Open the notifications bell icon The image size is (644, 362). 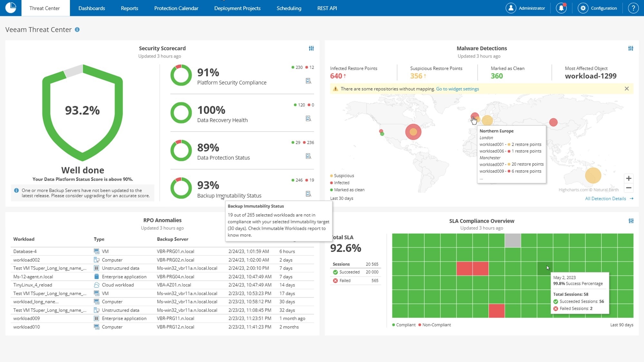point(561,8)
